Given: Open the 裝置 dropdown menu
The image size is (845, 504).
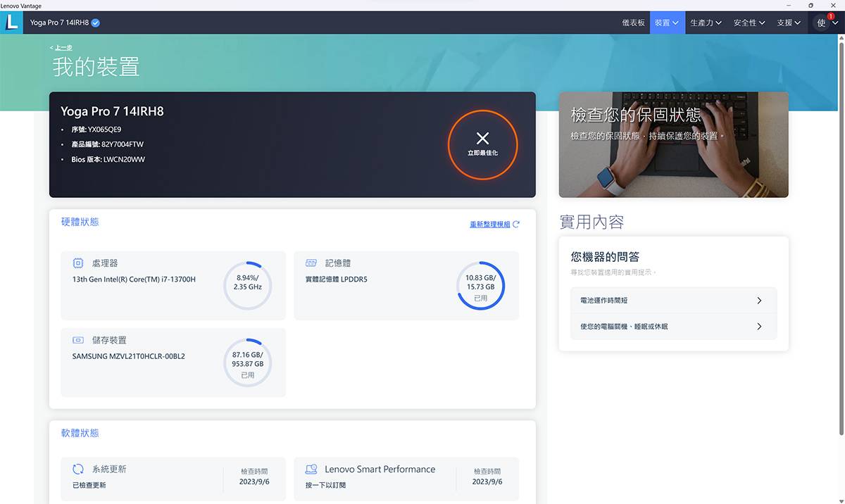Looking at the screenshot, I should click(x=667, y=23).
